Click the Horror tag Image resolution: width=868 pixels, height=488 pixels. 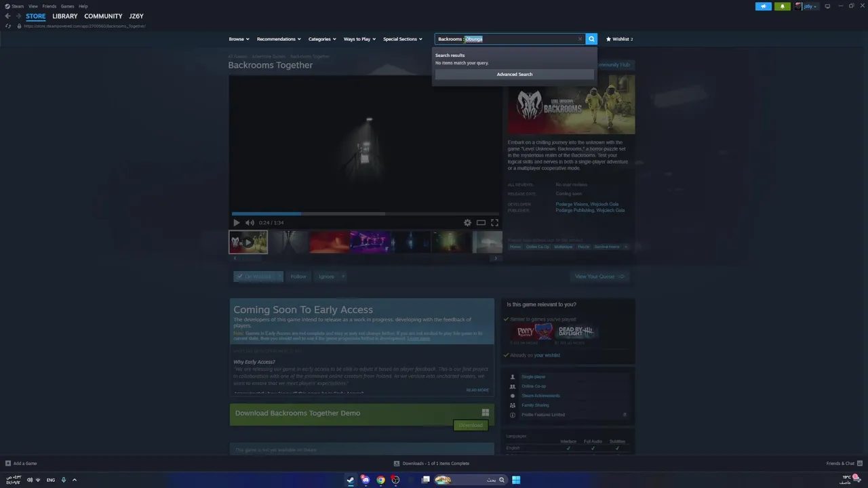(x=515, y=247)
